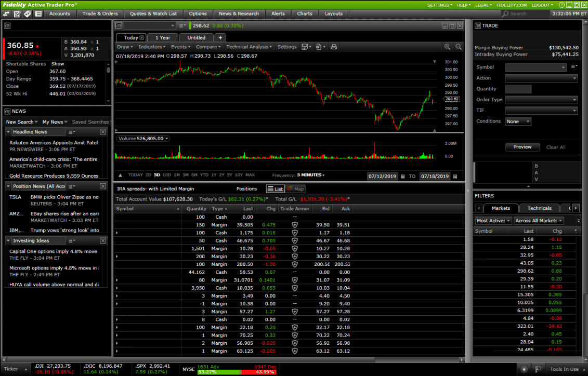This screenshot has height=376, width=588.
Task: Switch positions view to Map
Action: tap(294, 189)
